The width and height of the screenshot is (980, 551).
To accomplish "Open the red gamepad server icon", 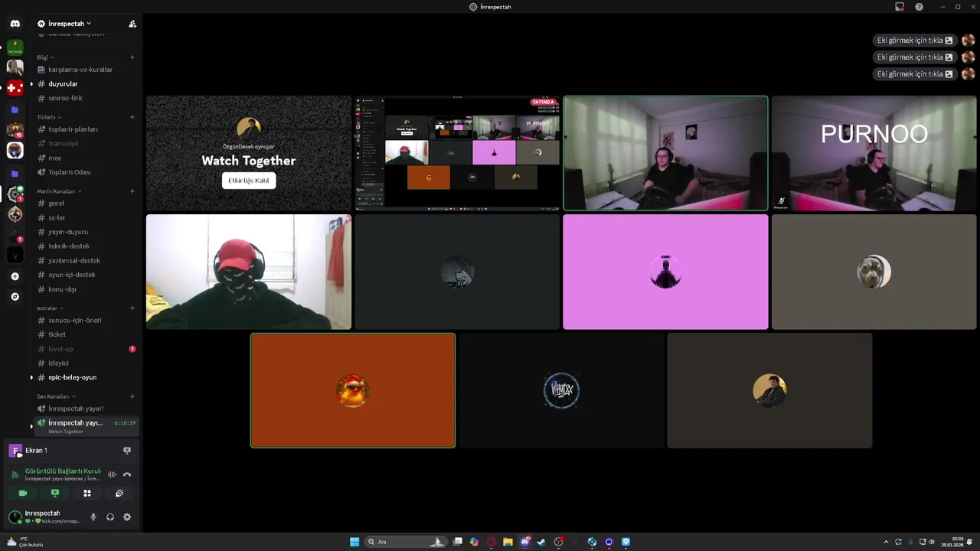I will pos(15,88).
